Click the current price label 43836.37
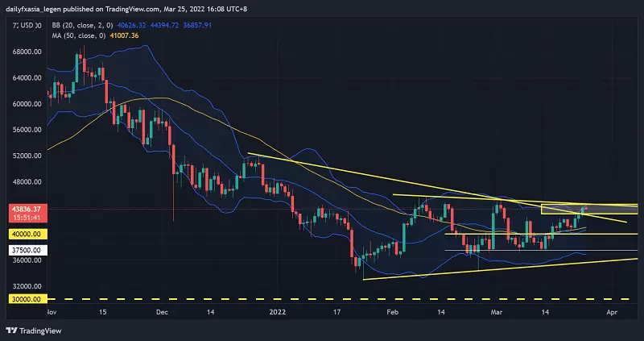Viewport: 644px width, 341px height. (26, 210)
